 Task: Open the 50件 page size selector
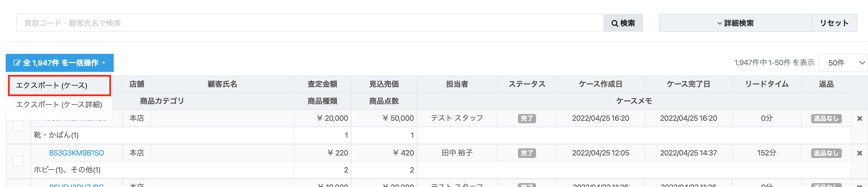pyautogui.click(x=843, y=63)
